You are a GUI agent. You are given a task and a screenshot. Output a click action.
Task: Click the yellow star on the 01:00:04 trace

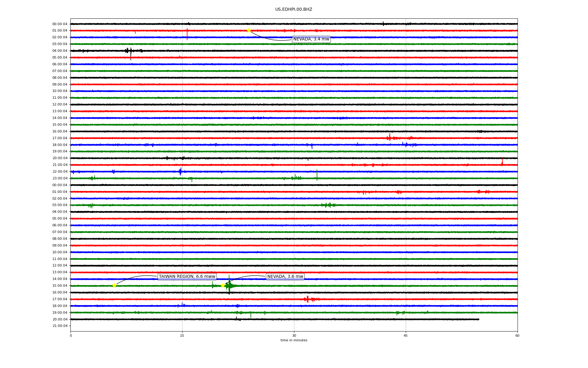pos(249,30)
